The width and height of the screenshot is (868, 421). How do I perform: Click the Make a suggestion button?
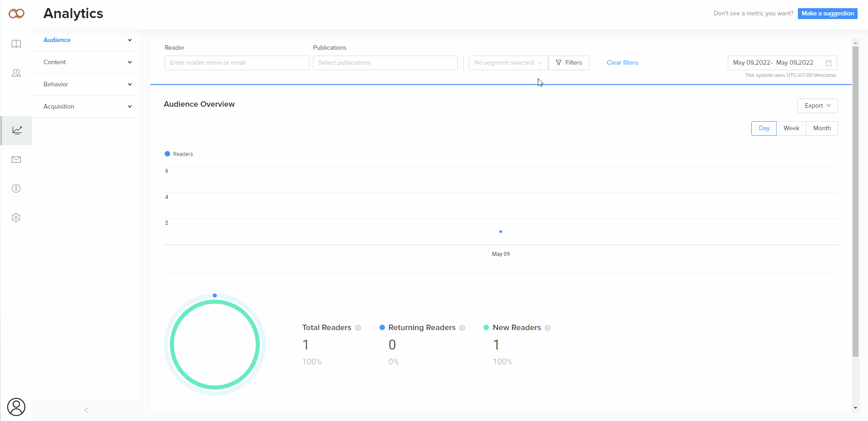point(827,14)
